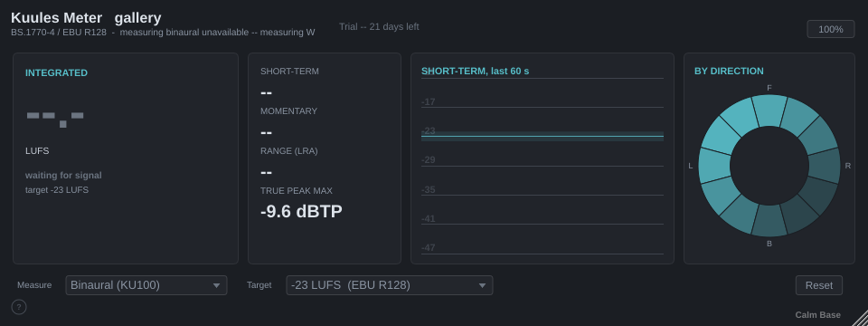Click the INTEGRATED panel title
The height and width of the screenshot is (326, 868).
click(x=56, y=72)
